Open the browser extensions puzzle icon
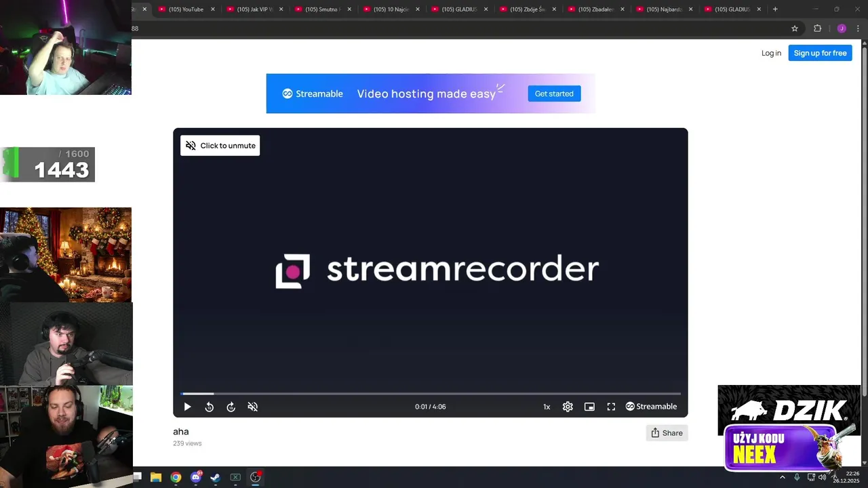Viewport: 868px width, 488px height. pos(817,28)
